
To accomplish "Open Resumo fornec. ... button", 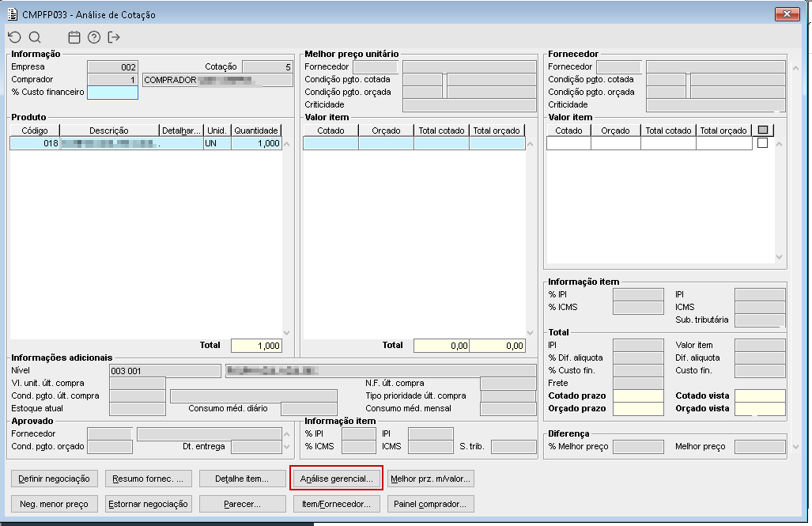I will tap(148, 479).
